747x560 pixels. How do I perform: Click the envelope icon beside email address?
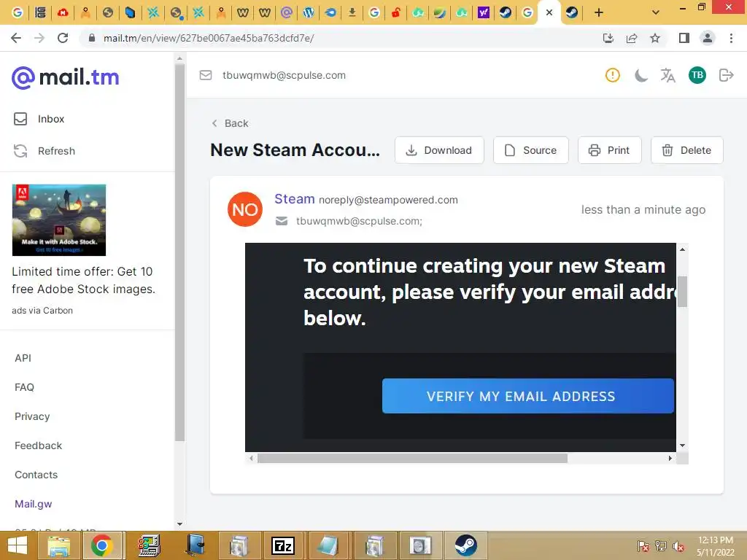click(x=206, y=75)
